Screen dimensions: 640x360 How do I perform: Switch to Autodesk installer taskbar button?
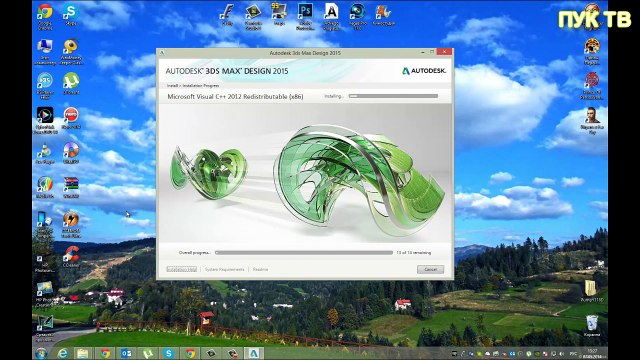(x=254, y=353)
